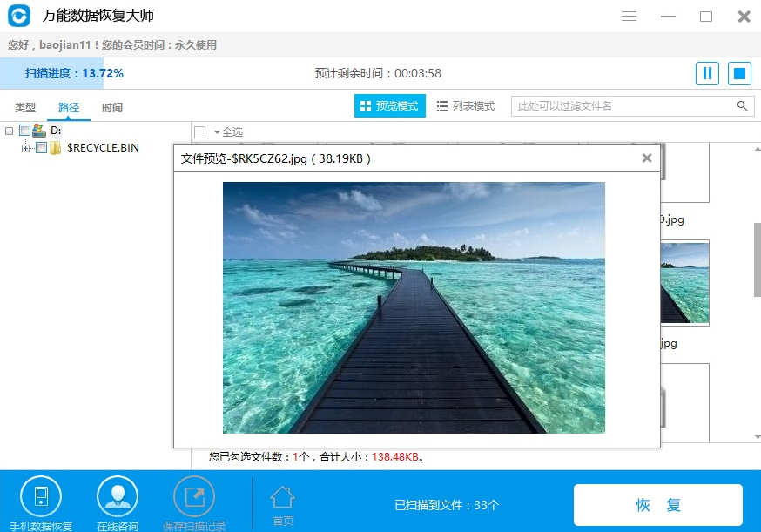
Task: Pause the scan with the pause icon
Action: (x=706, y=73)
